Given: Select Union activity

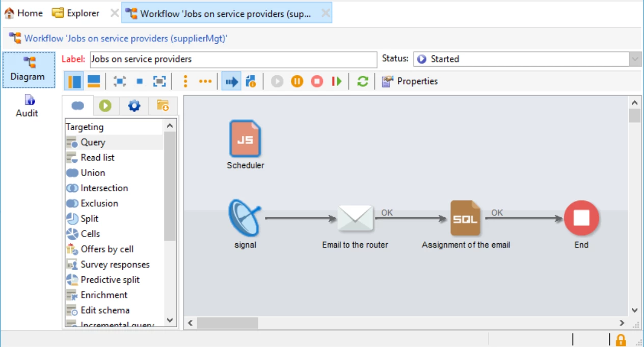Looking at the screenshot, I should click(x=114, y=173).
